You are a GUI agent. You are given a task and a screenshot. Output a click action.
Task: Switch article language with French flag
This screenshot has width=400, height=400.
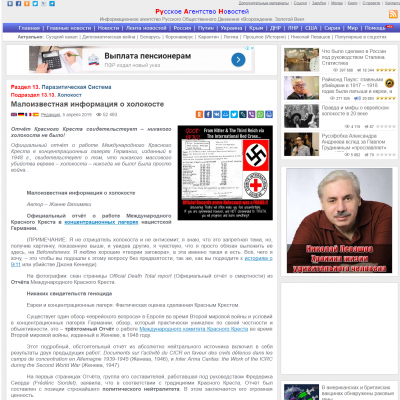[x=28, y=114]
